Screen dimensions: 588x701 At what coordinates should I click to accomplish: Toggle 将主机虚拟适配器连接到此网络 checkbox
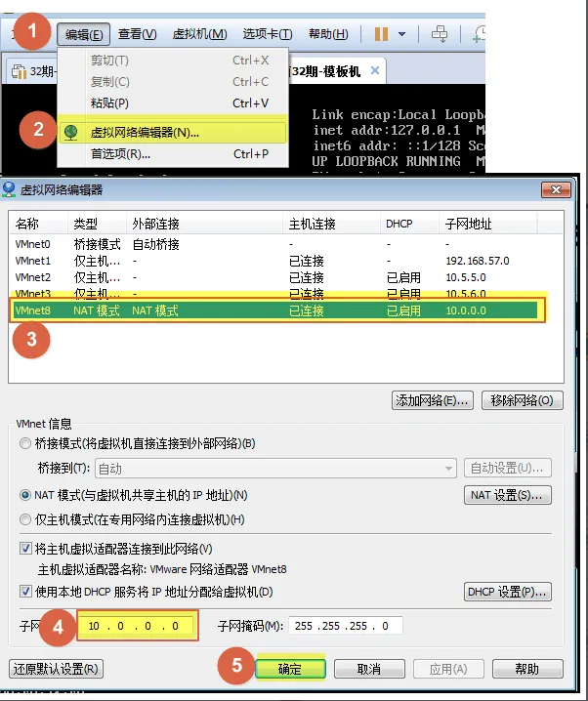tap(25, 548)
